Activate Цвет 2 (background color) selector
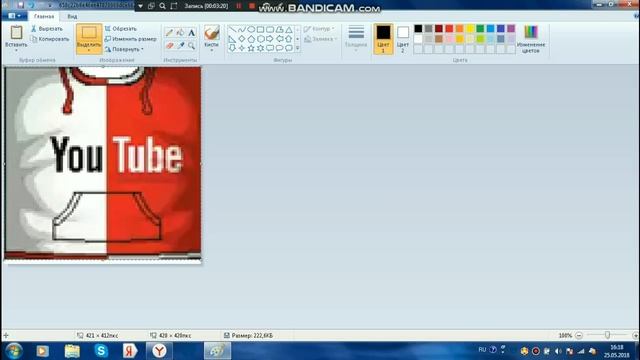The height and width of the screenshot is (360, 640). click(x=402, y=39)
